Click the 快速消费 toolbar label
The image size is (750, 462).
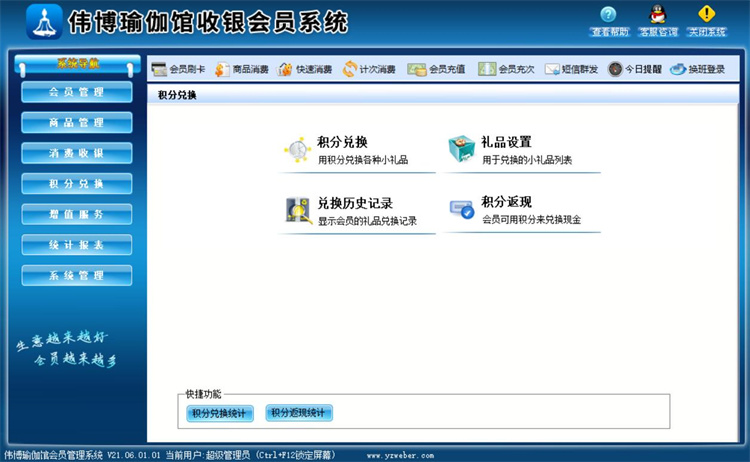(314, 69)
